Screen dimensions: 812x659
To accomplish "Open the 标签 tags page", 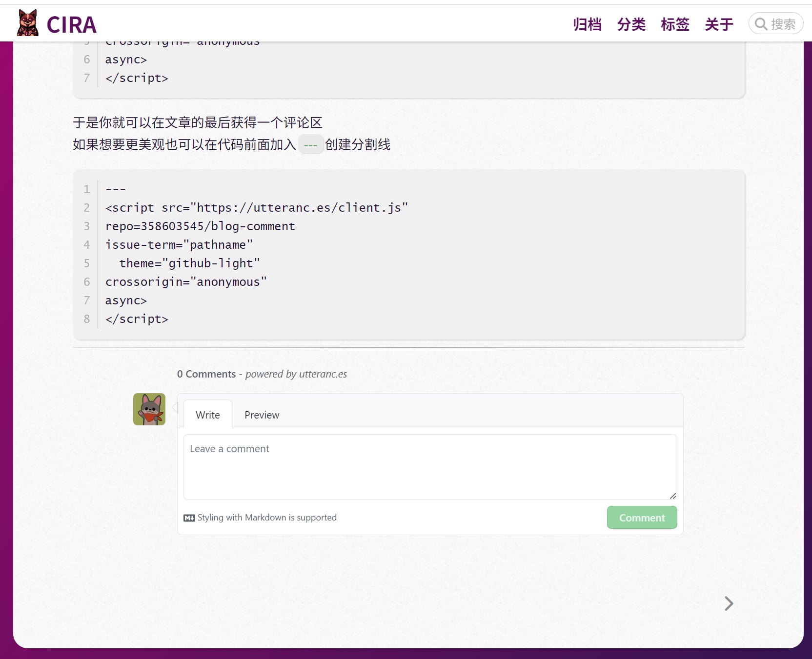I will [675, 24].
